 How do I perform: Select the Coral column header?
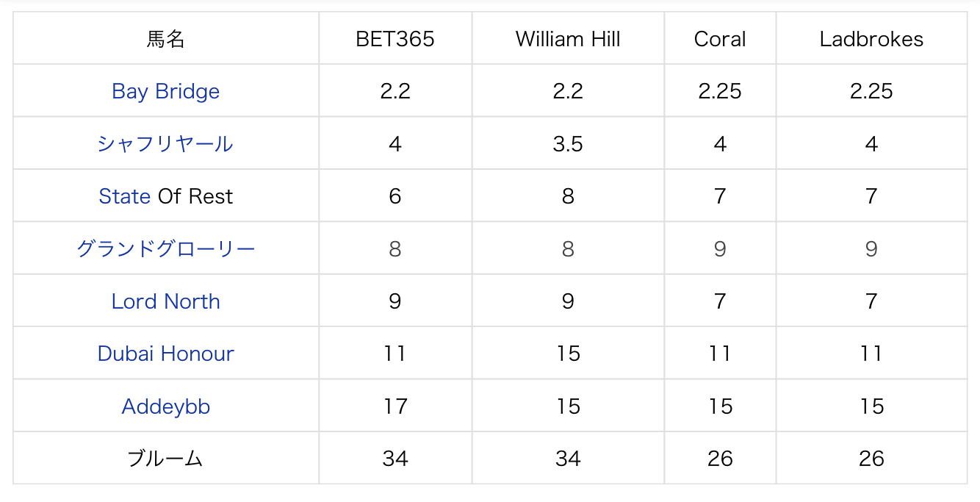(720, 39)
